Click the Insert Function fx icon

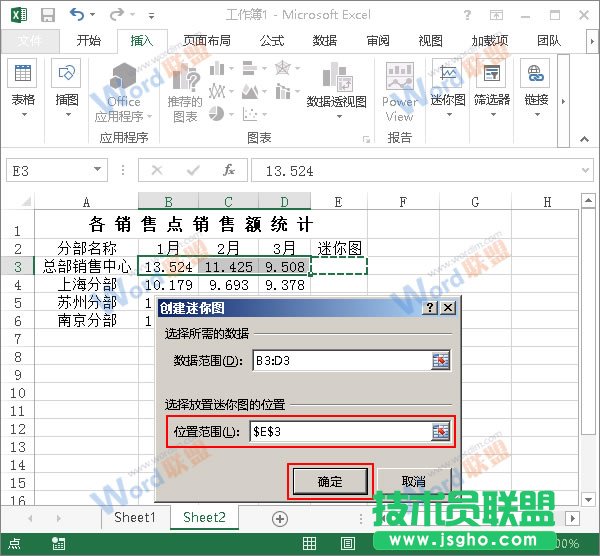229,170
